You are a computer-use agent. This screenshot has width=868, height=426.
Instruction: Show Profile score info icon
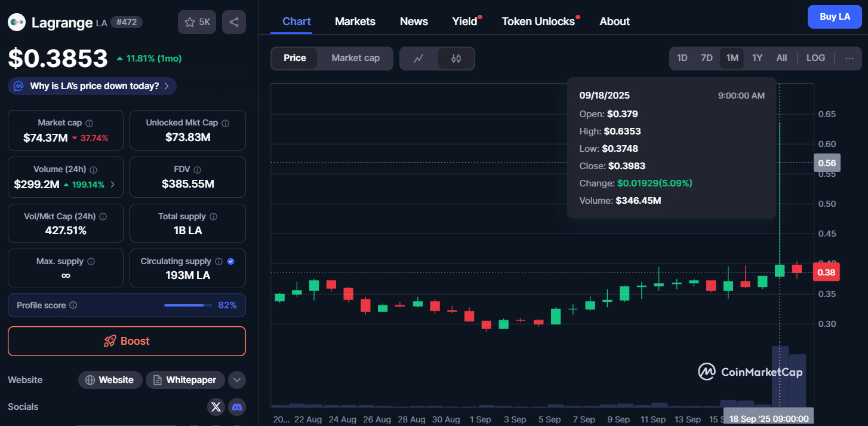point(73,305)
